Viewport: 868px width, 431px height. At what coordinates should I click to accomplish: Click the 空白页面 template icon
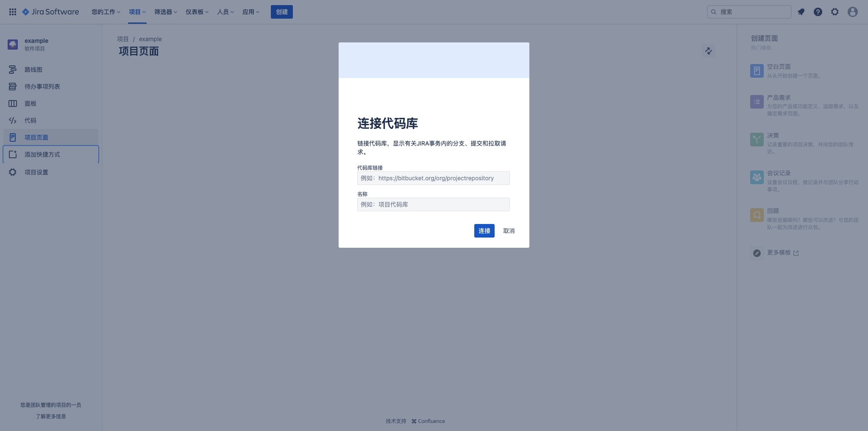click(757, 71)
